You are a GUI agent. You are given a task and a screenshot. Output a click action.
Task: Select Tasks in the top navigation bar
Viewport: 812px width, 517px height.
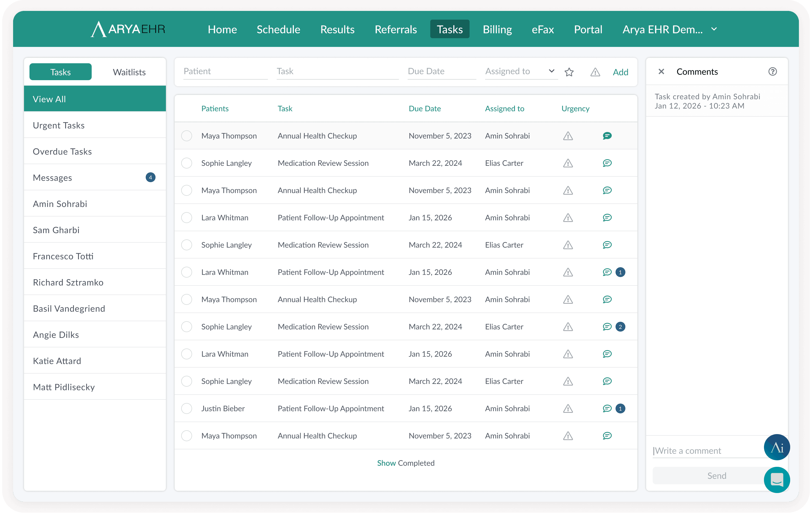coord(449,29)
